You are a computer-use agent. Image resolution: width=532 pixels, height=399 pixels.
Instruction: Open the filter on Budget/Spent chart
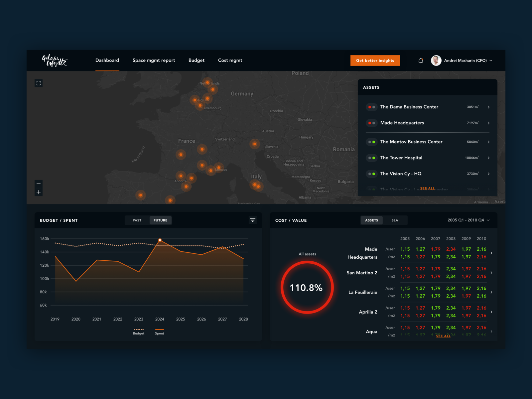(x=253, y=220)
